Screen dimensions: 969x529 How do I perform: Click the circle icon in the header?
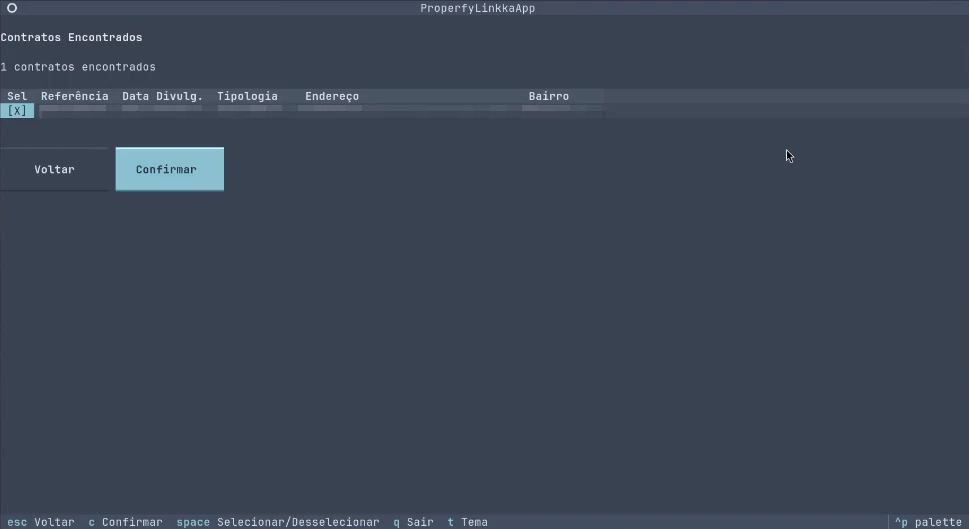12,8
